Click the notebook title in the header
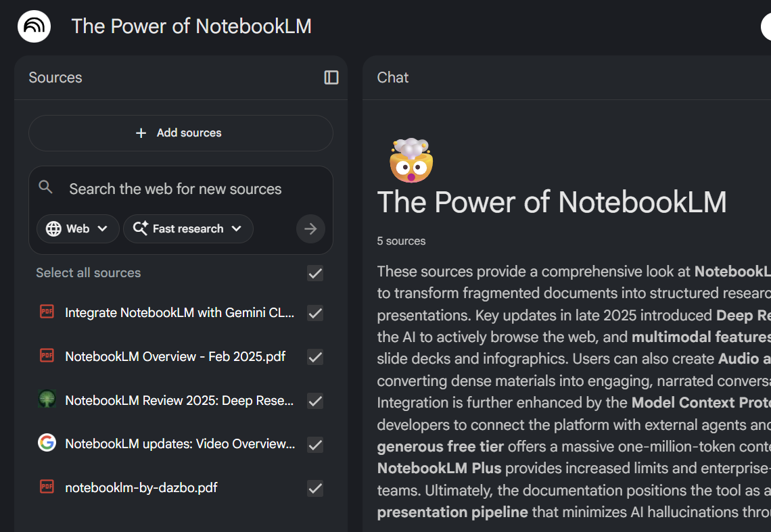The height and width of the screenshot is (532, 771). [191, 26]
